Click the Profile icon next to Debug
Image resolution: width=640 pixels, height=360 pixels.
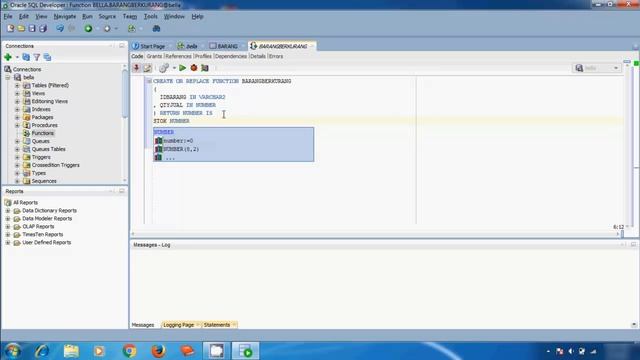click(205, 68)
